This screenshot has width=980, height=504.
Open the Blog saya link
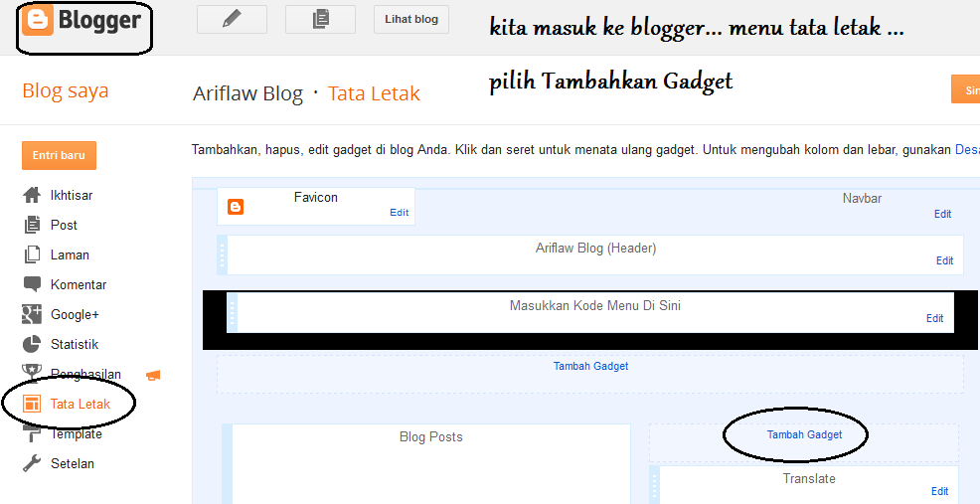[65, 90]
